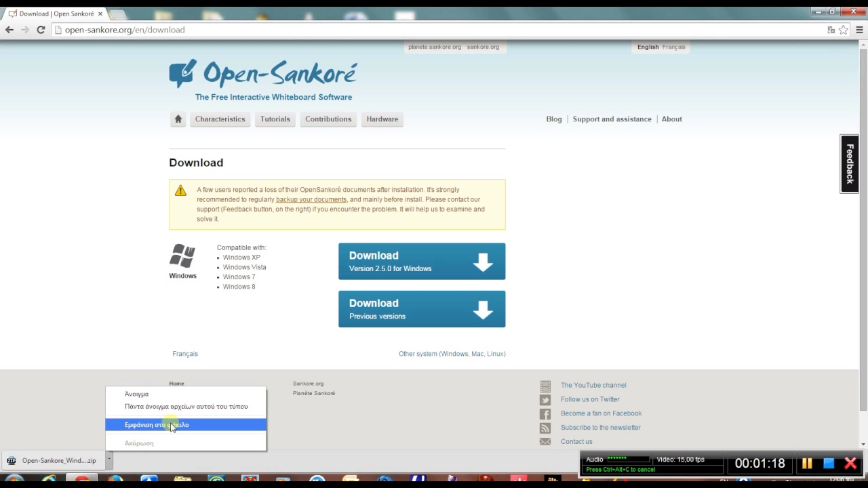
Task: Open a new browser tab
Action: pyautogui.click(x=117, y=14)
